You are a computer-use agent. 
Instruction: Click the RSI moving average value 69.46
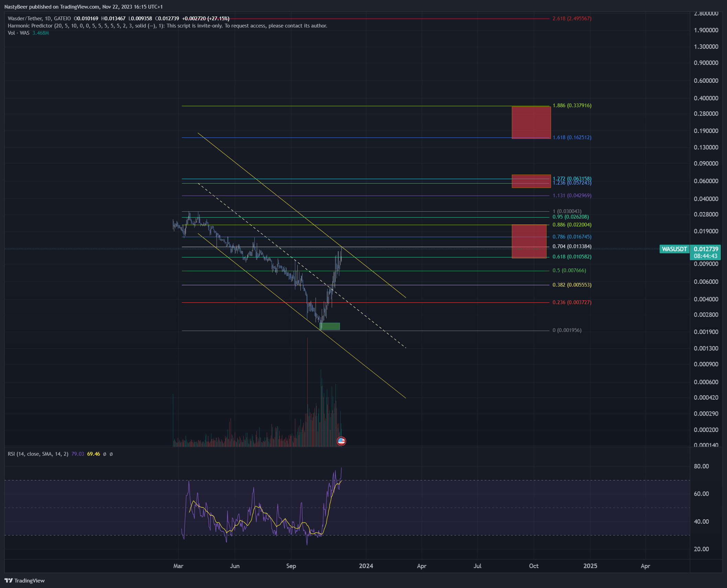[93, 454]
